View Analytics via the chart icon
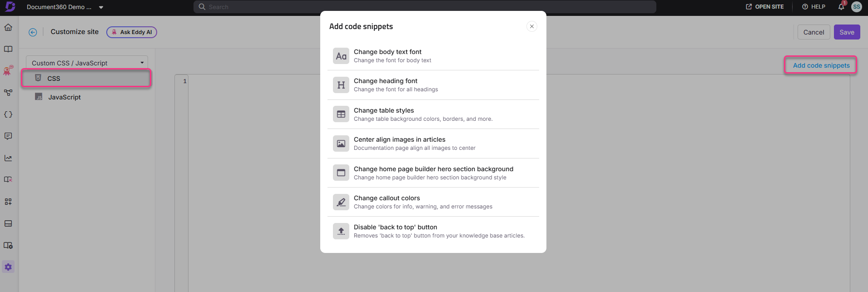 tap(8, 158)
